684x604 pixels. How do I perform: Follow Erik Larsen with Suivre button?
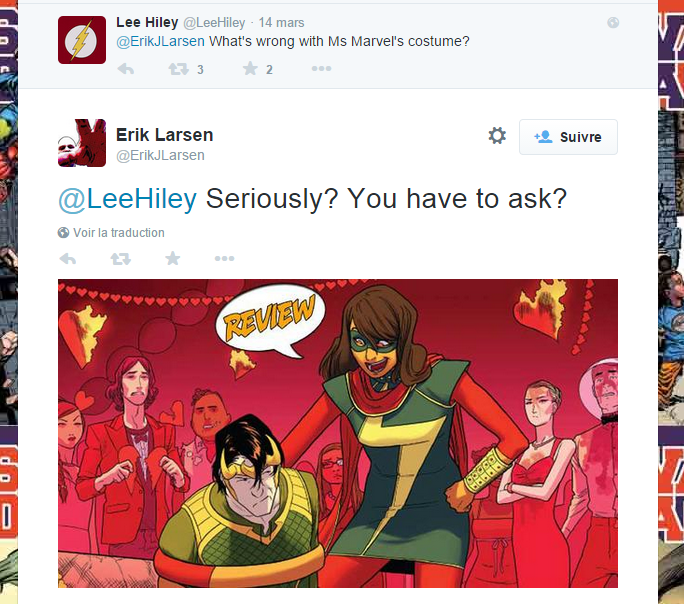click(568, 137)
